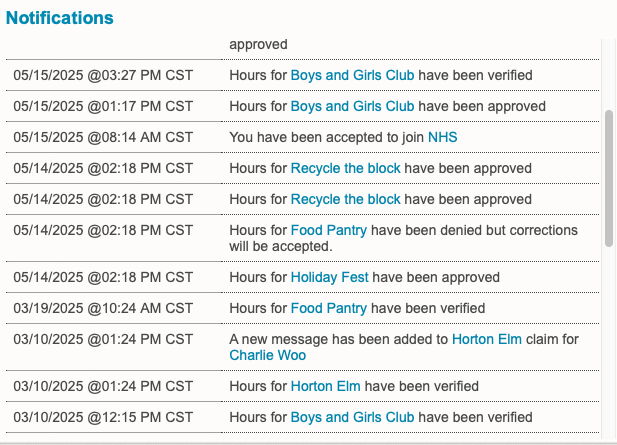Open Food Pantry link in denied hours notice

[x=329, y=230]
